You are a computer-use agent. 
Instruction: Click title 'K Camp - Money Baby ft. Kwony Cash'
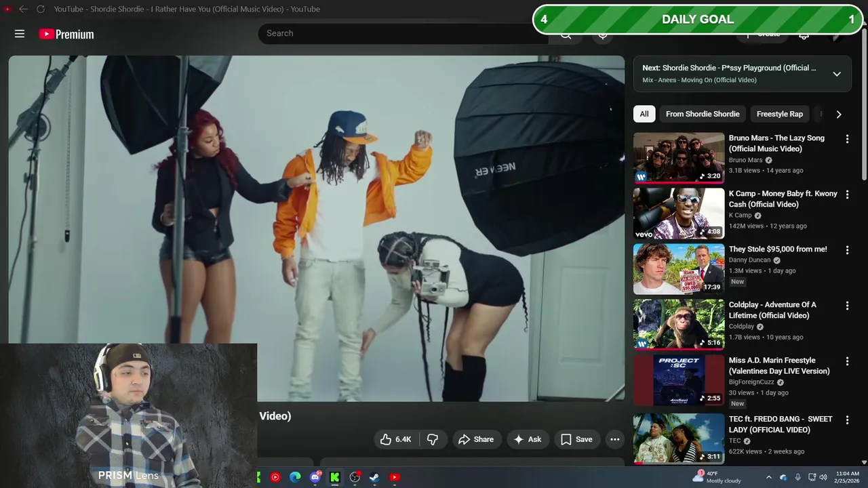tap(783, 199)
